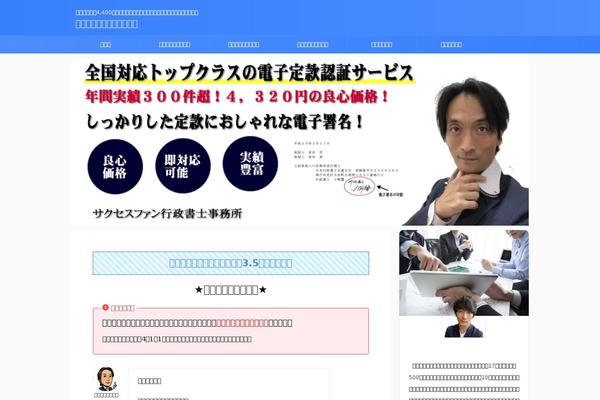Click the 良心価格 circle badge
The height and width of the screenshot is (400, 600).
115,167
